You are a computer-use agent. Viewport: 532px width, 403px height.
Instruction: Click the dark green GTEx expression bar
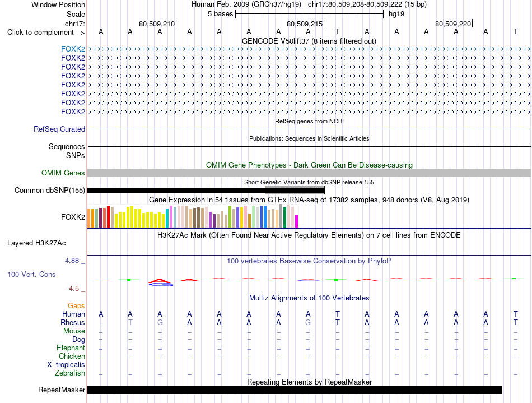(284, 217)
